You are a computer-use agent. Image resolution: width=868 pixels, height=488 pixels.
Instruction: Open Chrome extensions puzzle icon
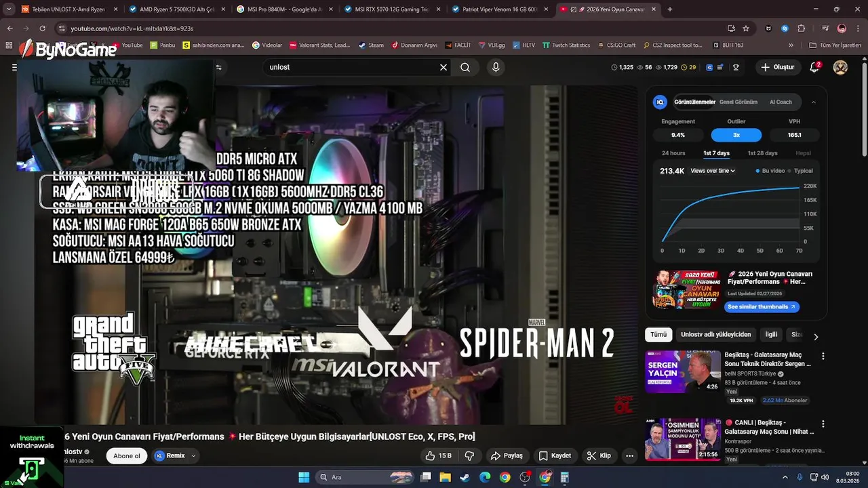click(x=802, y=28)
